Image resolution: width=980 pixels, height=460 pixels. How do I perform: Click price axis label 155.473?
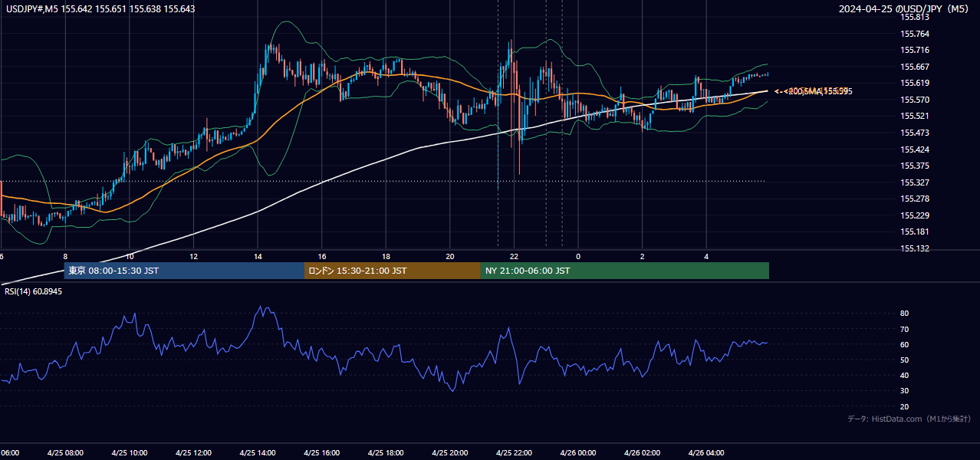pyautogui.click(x=915, y=133)
